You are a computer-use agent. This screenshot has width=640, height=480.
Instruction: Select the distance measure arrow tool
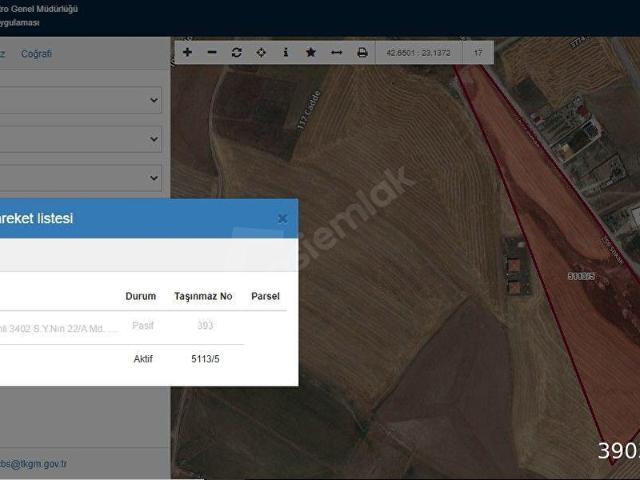point(336,53)
